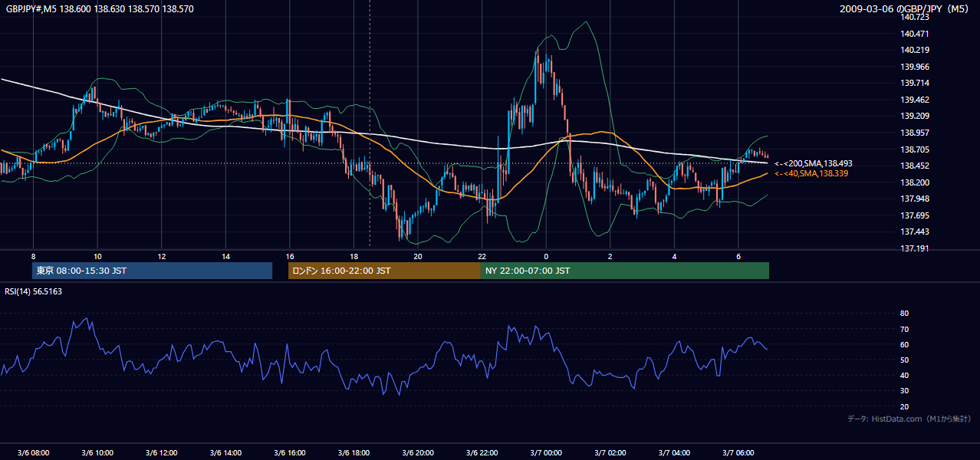Click the RSI scale value 80
This screenshot has height=460, width=980.
904,314
